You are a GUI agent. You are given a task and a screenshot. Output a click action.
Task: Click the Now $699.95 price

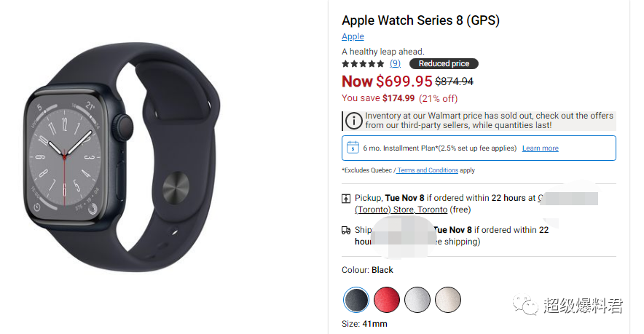387,81
